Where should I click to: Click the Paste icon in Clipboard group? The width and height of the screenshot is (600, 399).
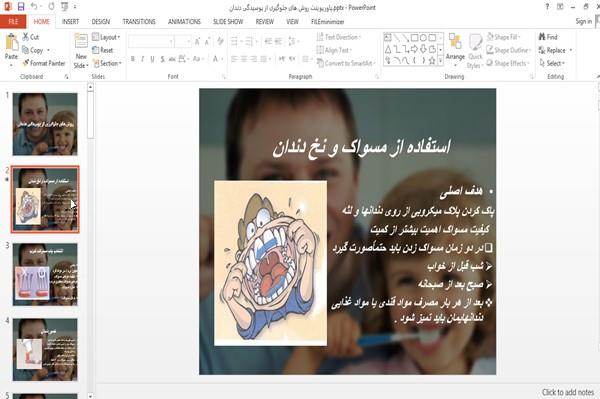11,42
